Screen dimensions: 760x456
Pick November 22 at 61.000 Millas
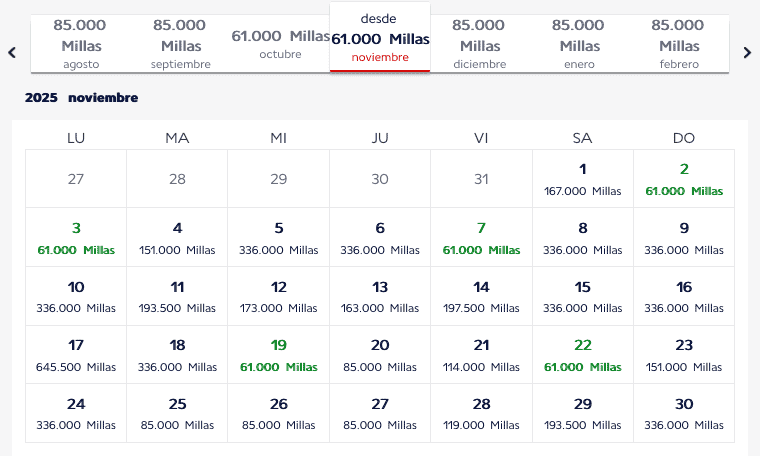[582, 355]
